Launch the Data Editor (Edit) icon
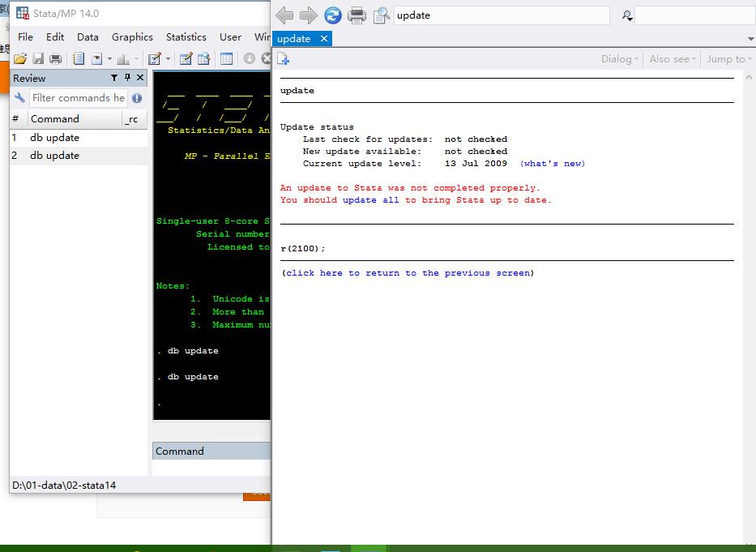The image size is (756, 552). (x=186, y=58)
